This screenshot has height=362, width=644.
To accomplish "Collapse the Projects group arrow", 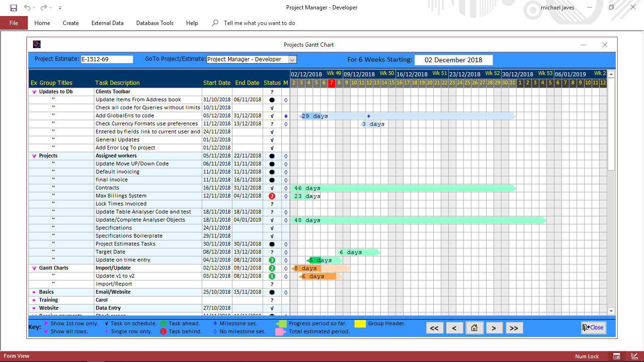I will 34,156.
